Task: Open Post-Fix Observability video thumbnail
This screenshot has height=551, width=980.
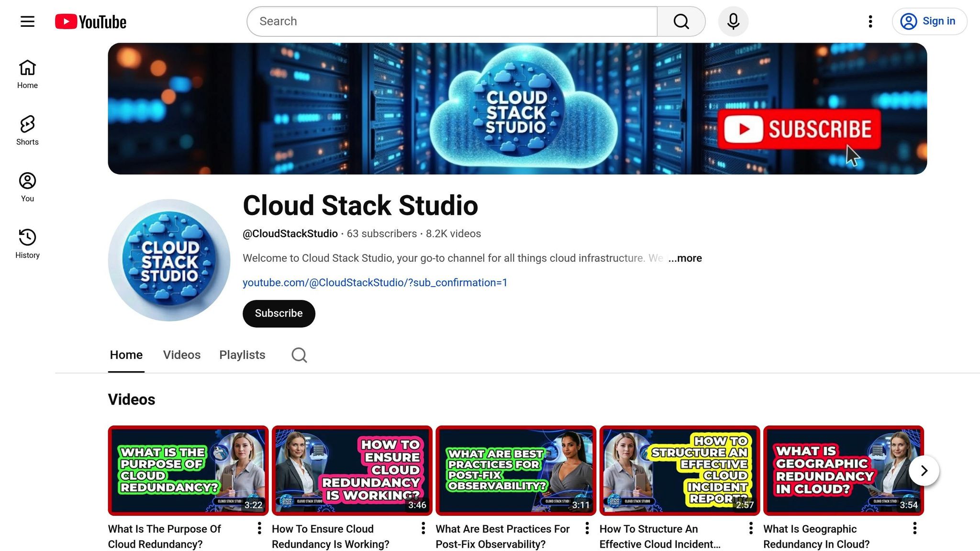Action: [515, 470]
